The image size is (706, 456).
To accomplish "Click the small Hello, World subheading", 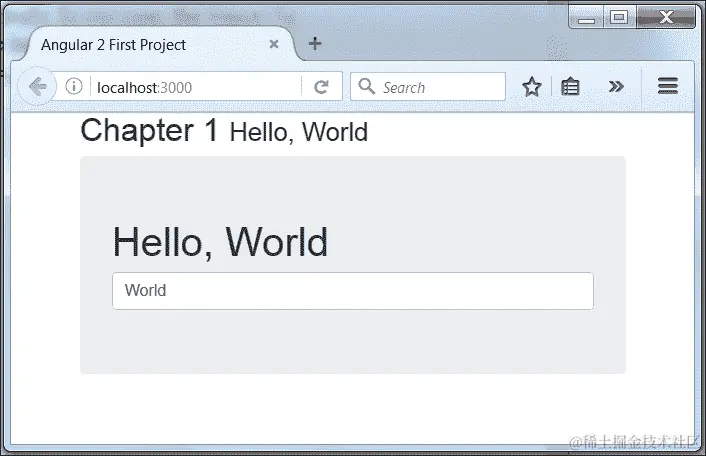I will (x=299, y=132).
